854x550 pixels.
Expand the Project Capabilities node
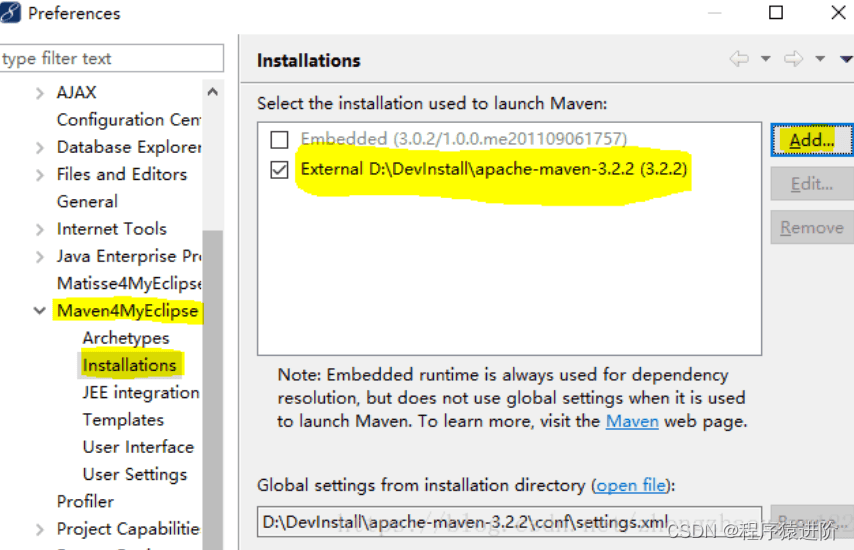(x=39, y=529)
